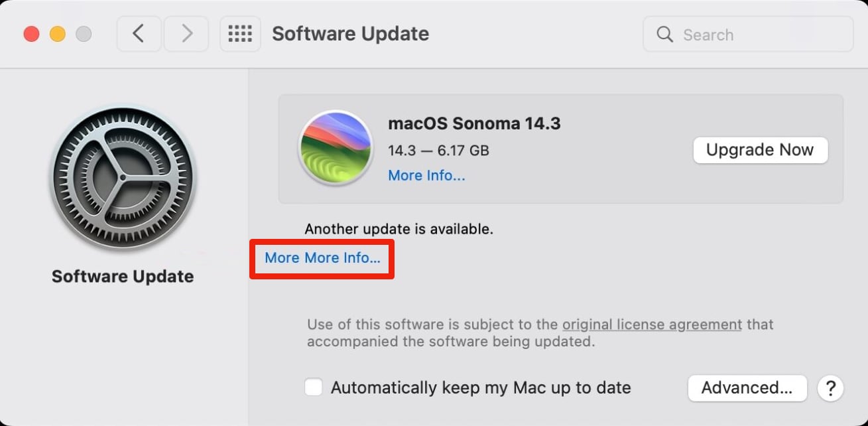Open help with the question mark button
868x426 pixels.
click(x=830, y=388)
